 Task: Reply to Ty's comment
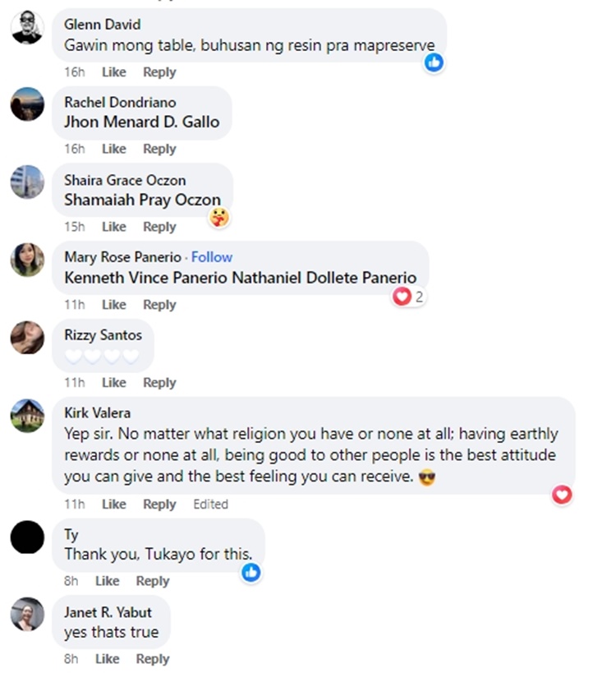153,581
